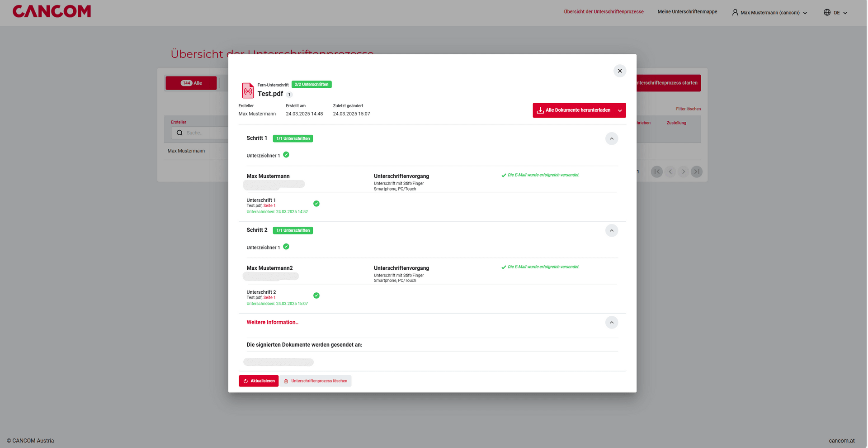
Task: Click the user profile icon
Action: (735, 13)
